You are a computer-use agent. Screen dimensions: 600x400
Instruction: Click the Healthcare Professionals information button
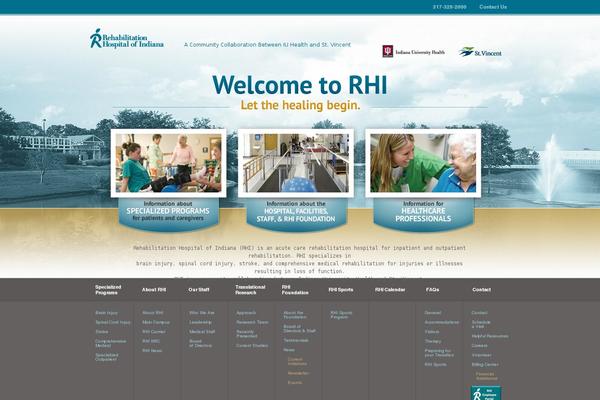point(423,213)
